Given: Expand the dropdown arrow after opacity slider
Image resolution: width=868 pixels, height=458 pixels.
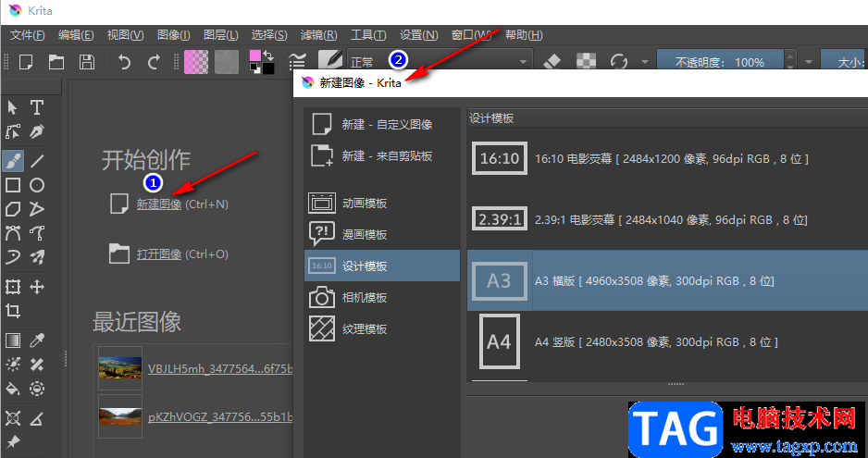Looking at the screenshot, I should click(809, 62).
